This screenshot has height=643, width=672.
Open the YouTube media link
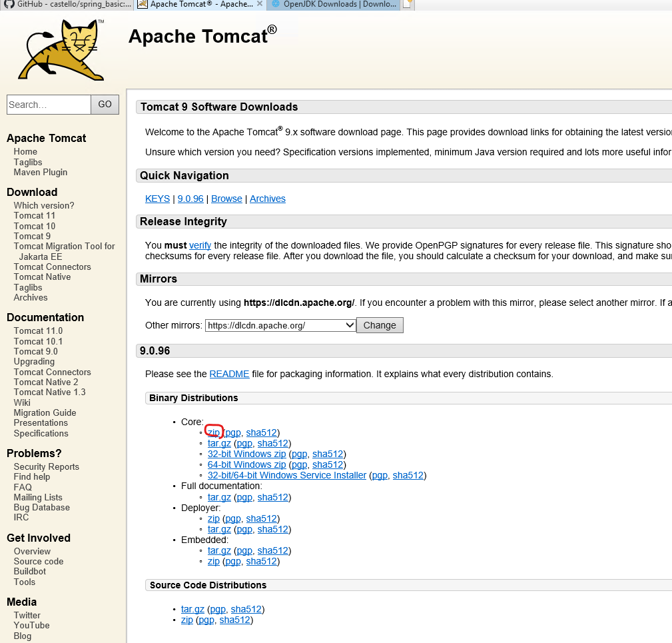pos(31,626)
